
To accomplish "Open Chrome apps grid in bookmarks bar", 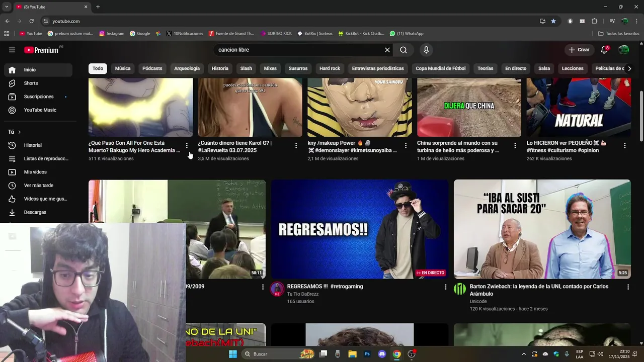I will pos(7,34).
